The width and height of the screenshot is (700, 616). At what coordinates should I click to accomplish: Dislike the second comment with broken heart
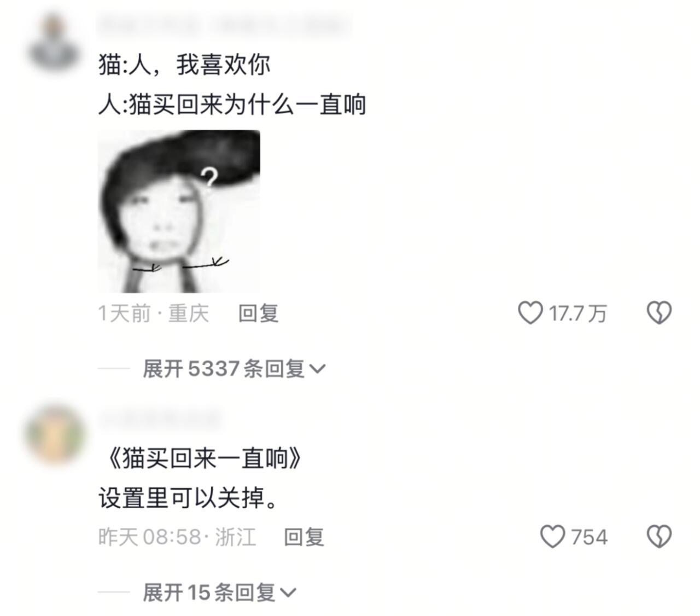659,537
